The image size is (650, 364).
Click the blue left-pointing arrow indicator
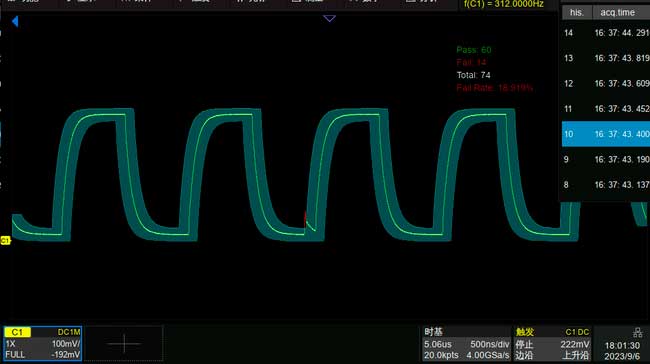[x=15, y=22]
